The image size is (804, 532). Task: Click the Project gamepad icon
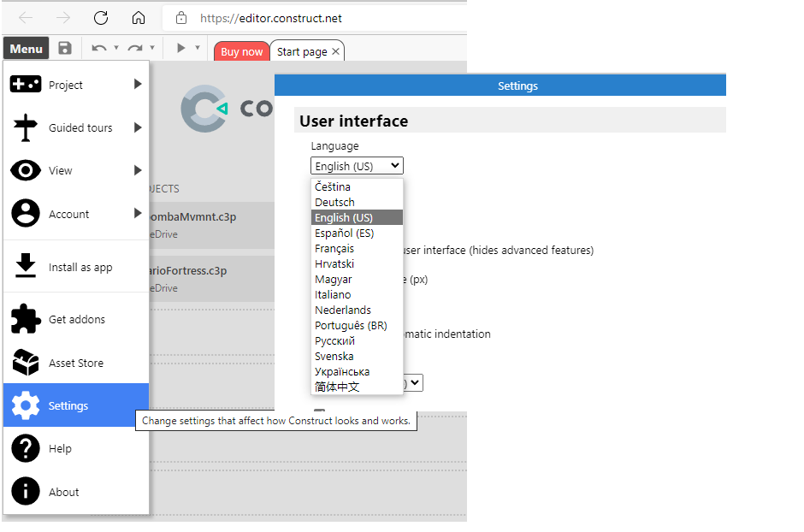pos(26,84)
